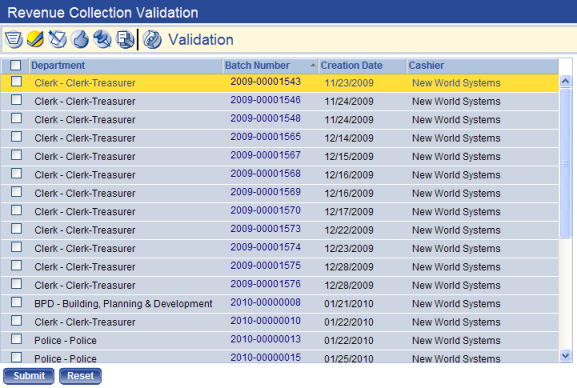
Task: Click the crossed-out filter icon
Action: 57,39
